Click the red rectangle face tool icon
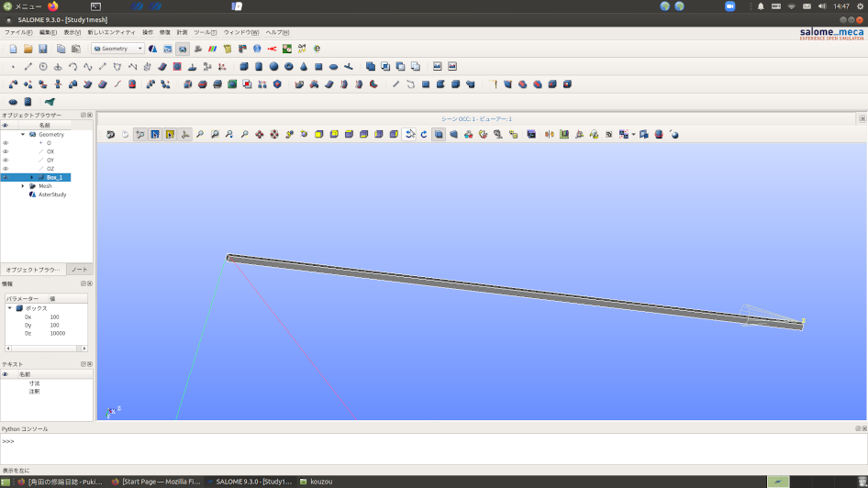This screenshot has width=868, height=488. click(177, 66)
